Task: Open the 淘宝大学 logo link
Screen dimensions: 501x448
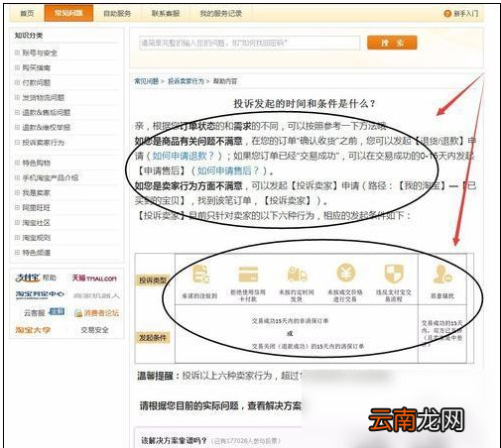Action: coord(33,330)
